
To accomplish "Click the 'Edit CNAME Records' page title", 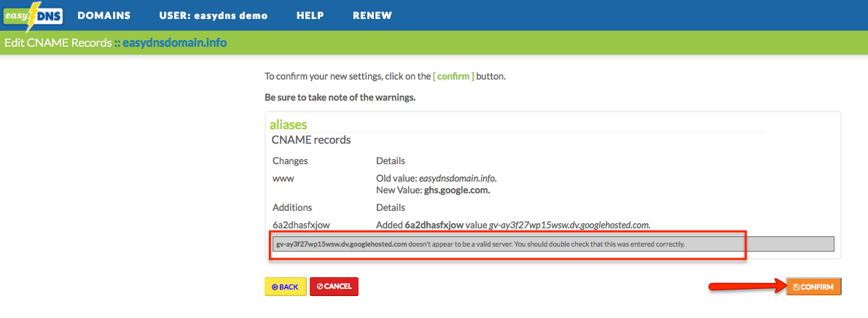I will pyautogui.click(x=58, y=42).
